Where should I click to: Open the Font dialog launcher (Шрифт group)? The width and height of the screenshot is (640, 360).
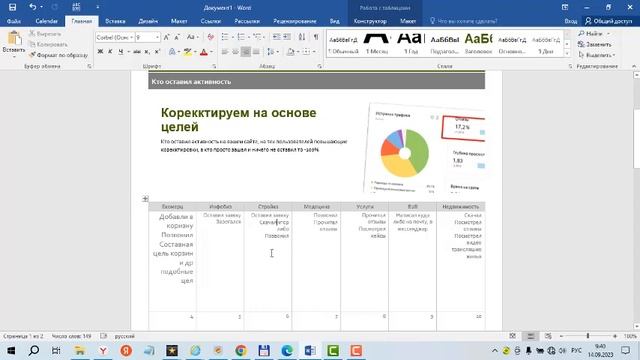[214, 66]
